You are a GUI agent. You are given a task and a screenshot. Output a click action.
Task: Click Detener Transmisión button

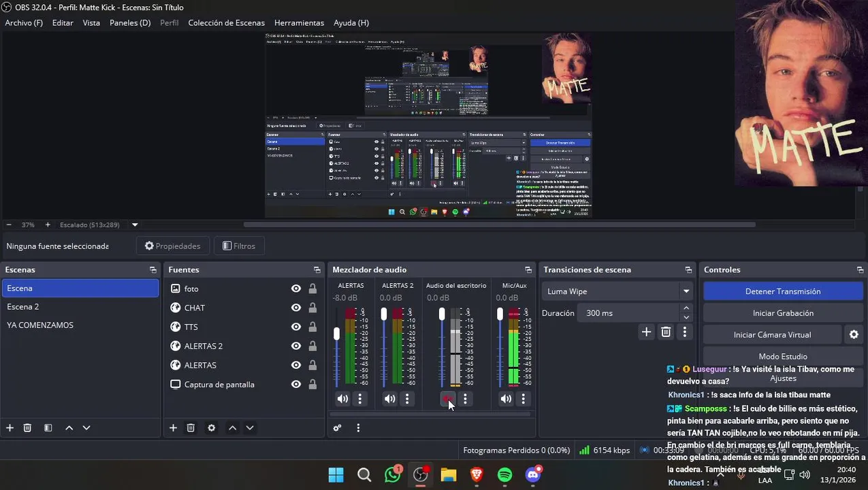click(x=783, y=291)
